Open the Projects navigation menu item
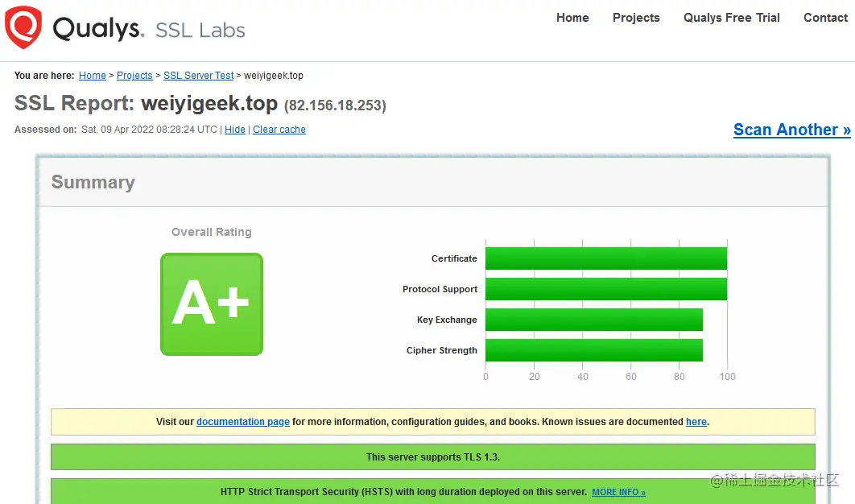 pyautogui.click(x=635, y=17)
